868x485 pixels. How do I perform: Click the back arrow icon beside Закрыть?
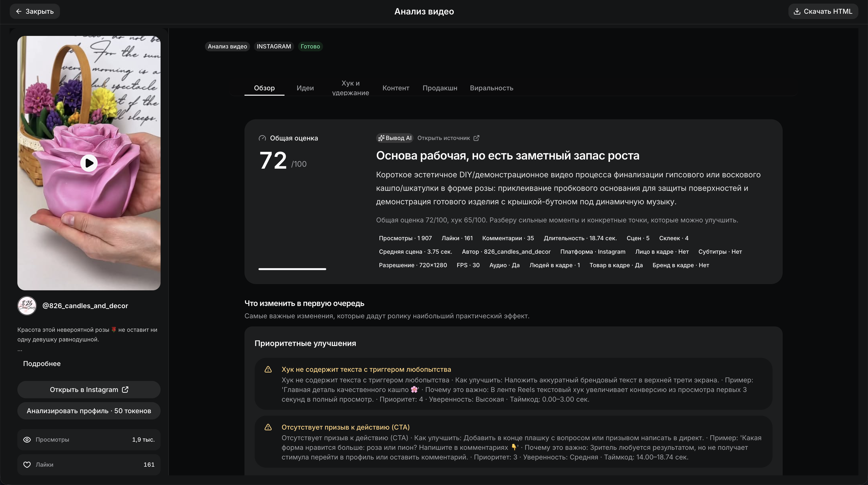[x=19, y=12]
